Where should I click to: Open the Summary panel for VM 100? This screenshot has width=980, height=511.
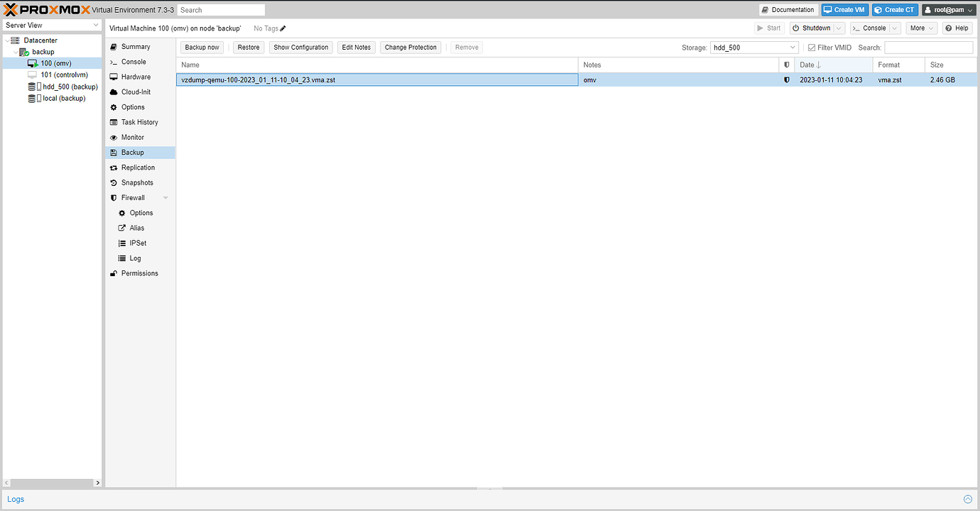pos(133,46)
